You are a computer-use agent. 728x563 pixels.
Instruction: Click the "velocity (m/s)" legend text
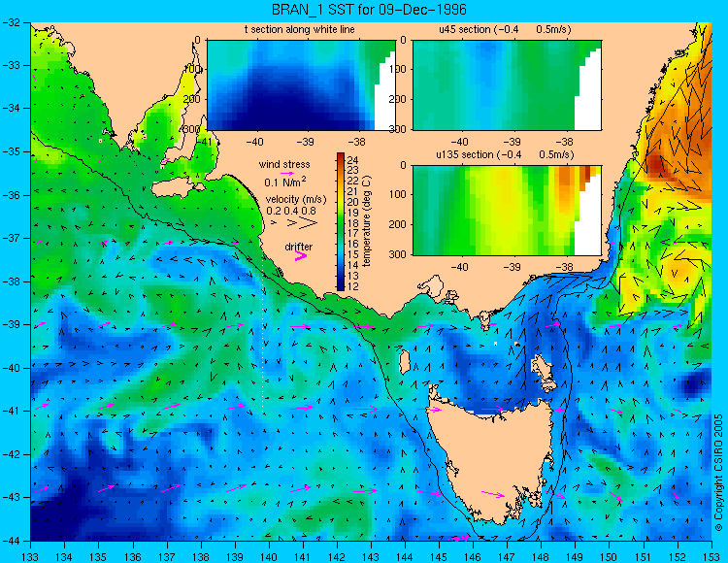click(x=296, y=199)
